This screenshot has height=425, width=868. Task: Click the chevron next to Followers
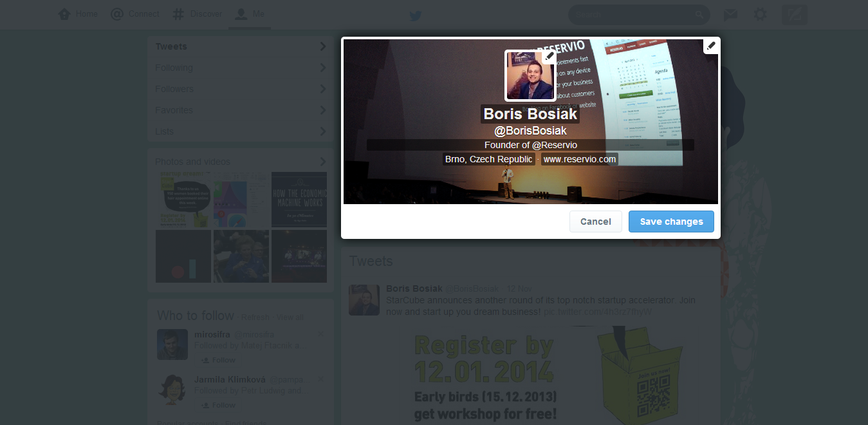click(x=323, y=89)
